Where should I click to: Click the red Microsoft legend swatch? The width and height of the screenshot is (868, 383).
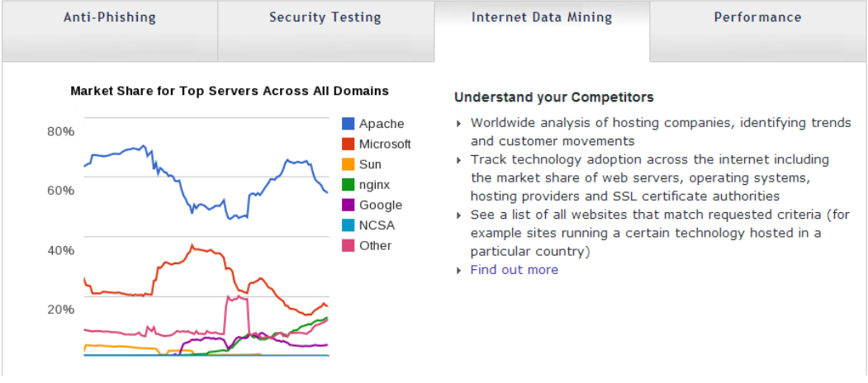pos(349,144)
